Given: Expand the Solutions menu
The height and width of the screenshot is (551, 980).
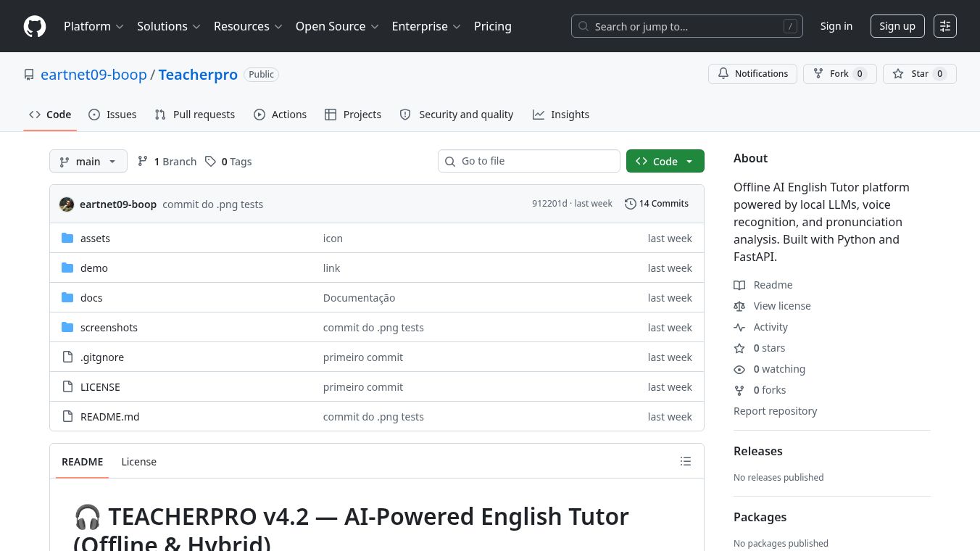Looking at the screenshot, I should pyautogui.click(x=168, y=26).
